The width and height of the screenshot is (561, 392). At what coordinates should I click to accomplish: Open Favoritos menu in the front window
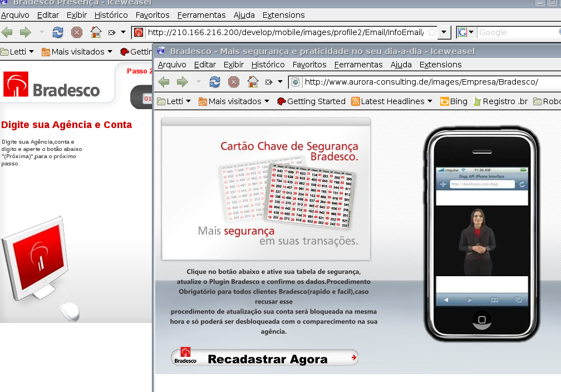coord(309,65)
